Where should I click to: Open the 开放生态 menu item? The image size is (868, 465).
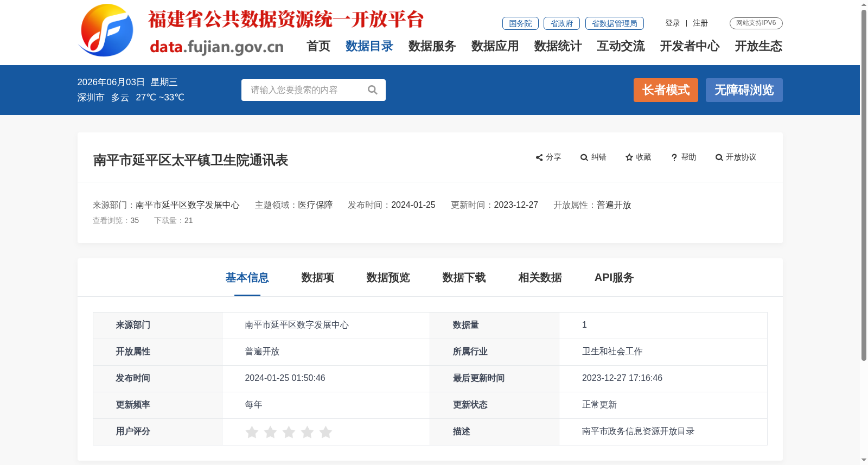point(759,46)
